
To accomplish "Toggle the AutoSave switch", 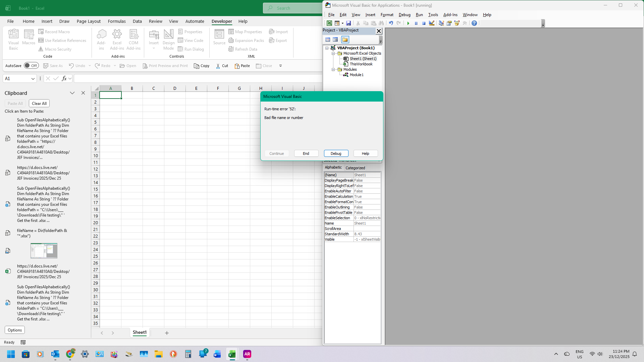I will click(x=31, y=66).
